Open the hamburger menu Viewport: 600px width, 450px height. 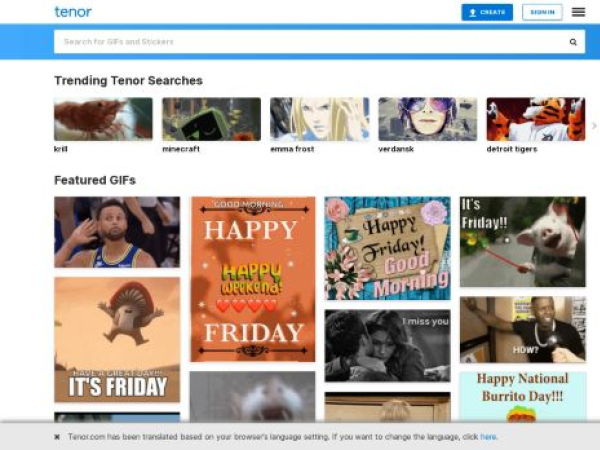click(x=578, y=12)
